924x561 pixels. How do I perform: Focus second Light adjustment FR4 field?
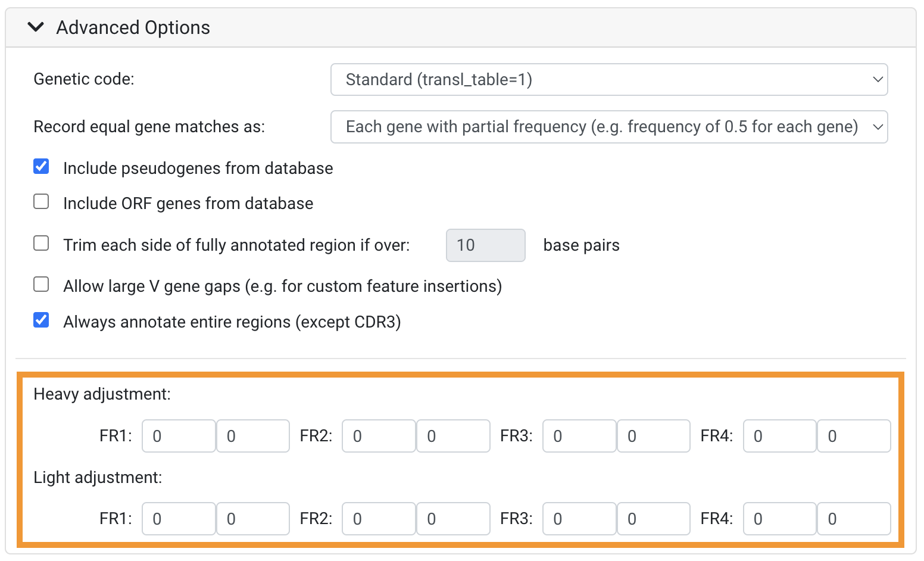(853, 519)
